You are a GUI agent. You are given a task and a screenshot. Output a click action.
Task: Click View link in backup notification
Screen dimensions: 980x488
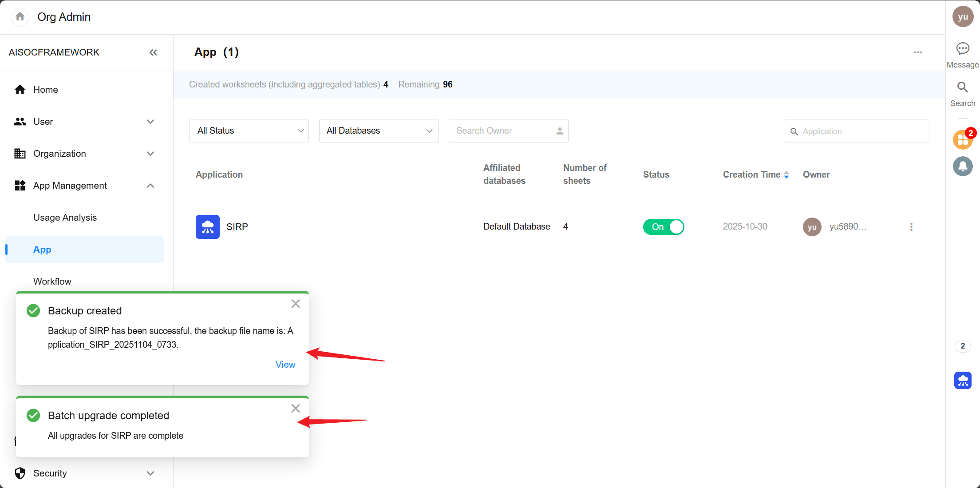pyautogui.click(x=285, y=365)
